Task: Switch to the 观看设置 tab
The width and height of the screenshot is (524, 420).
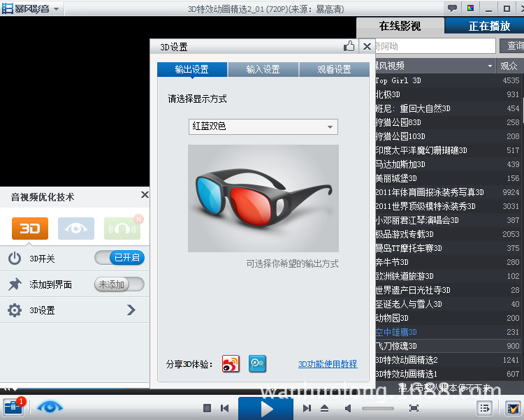Action: click(x=335, y=69)
